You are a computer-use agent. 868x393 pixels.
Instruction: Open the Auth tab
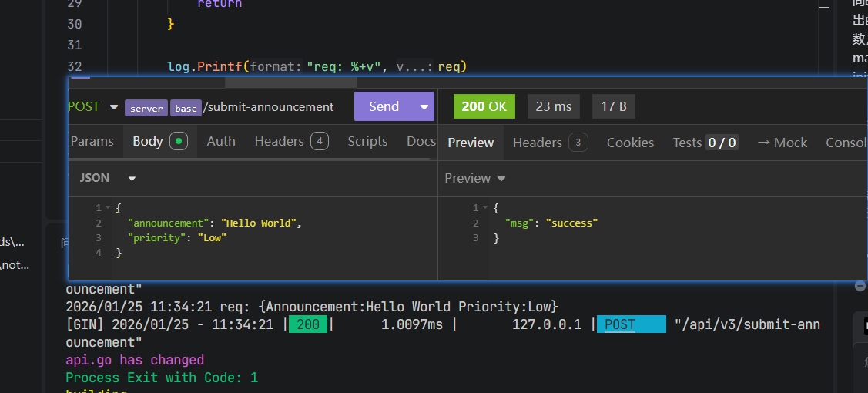pyautogui.click(x=221, y=141)
